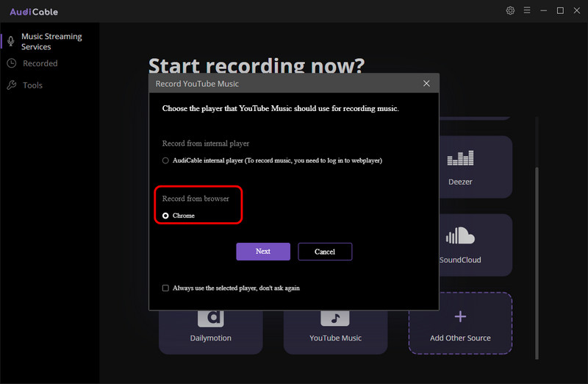Click the plus icon on Add Other Source

(x=460, y=316)
